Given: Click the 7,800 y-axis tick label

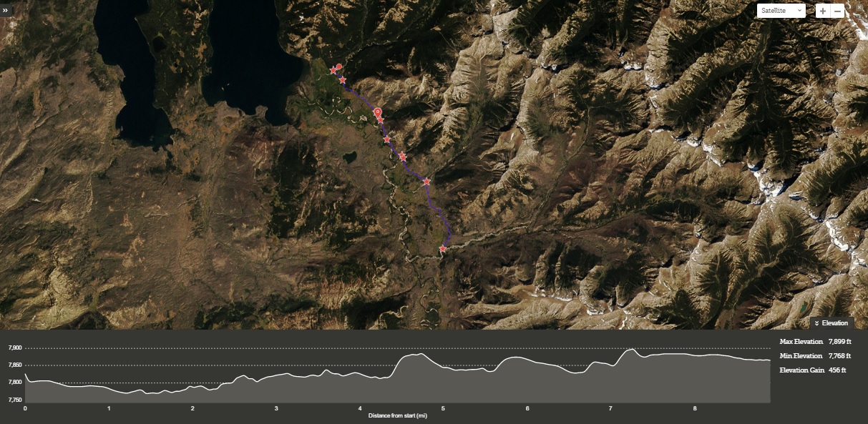Looking at the screenshot, I should coord(15,383).
